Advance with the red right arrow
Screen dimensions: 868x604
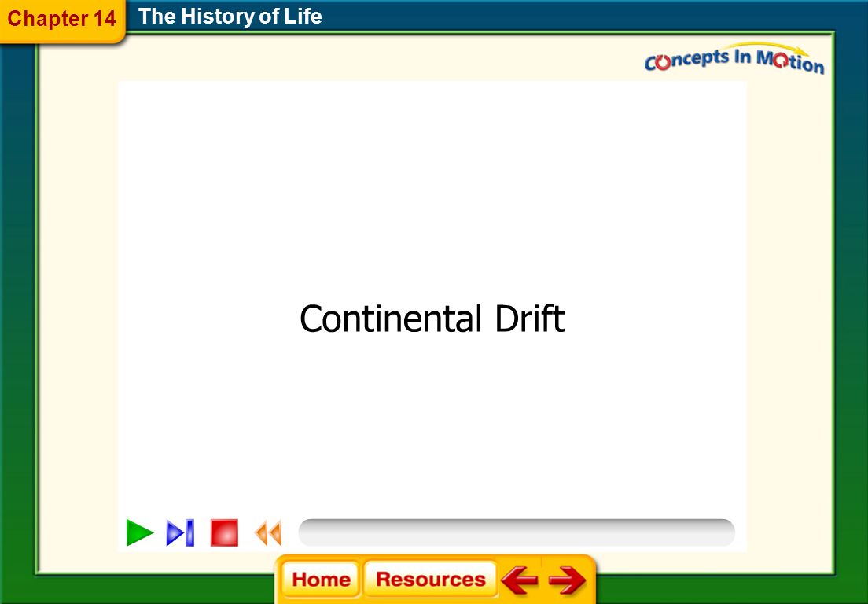pyautogui.click(x=567, y=580)
